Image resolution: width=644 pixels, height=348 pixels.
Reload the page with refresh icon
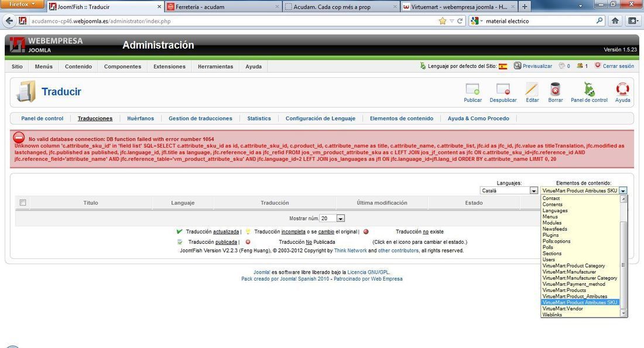[x=460, y=21]
